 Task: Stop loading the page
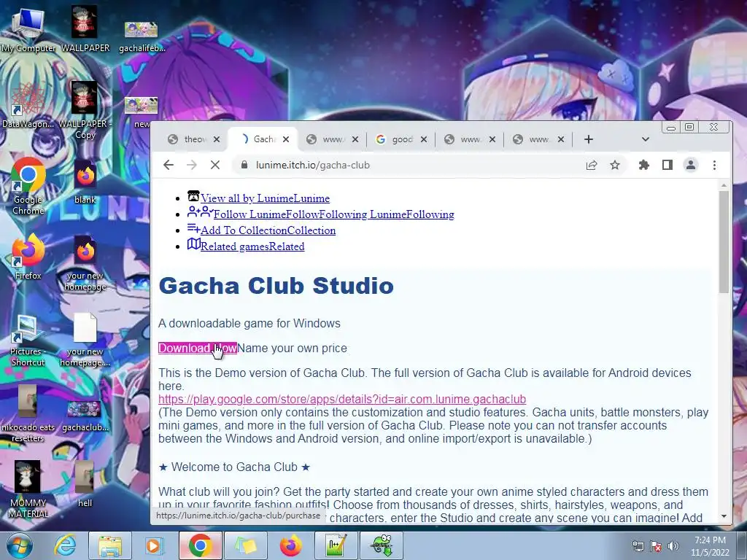click(x=215, y=166)
